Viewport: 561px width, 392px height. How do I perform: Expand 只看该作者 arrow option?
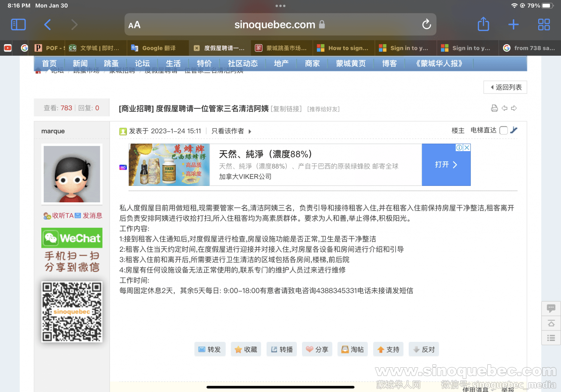(x=250, y=131)
